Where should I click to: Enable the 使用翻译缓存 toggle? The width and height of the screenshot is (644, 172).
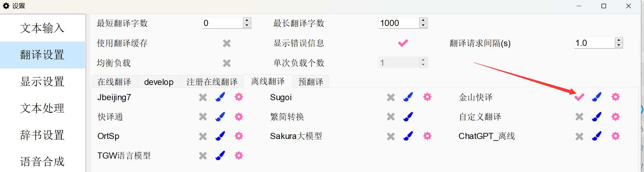coord(227,43)
